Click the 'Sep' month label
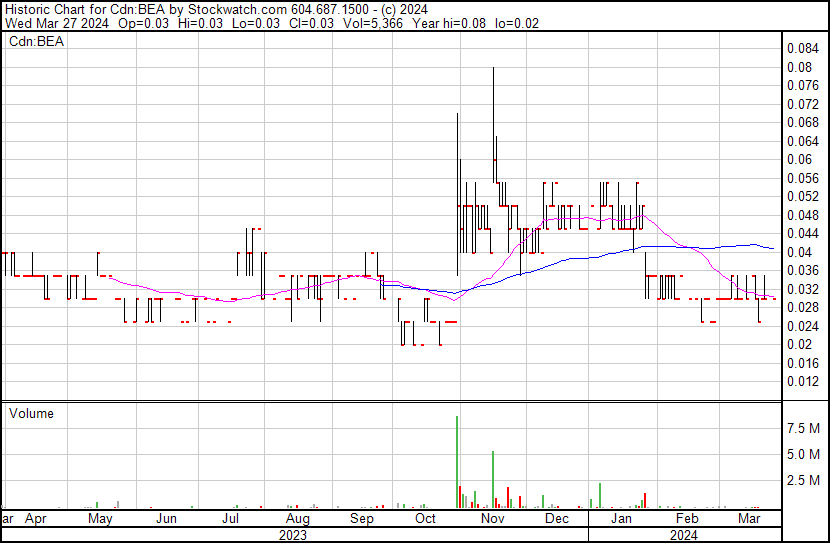The image size is (830, 543). tap(362, 519)
